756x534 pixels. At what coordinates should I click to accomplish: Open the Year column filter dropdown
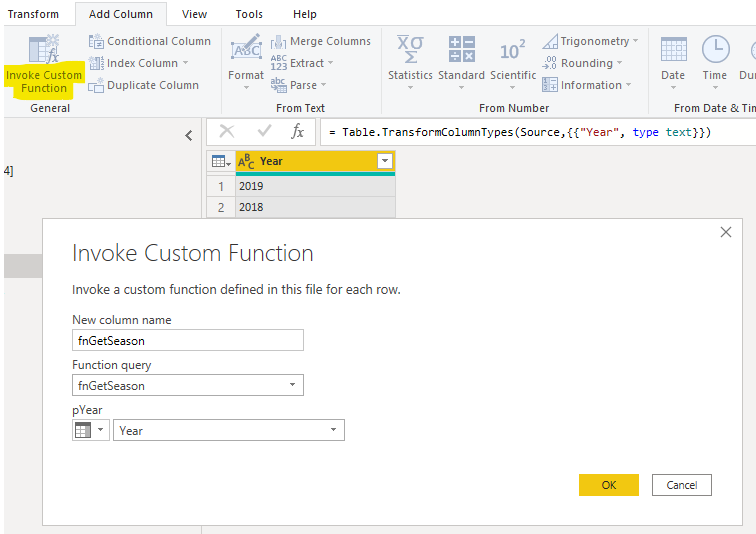(384, 161)
